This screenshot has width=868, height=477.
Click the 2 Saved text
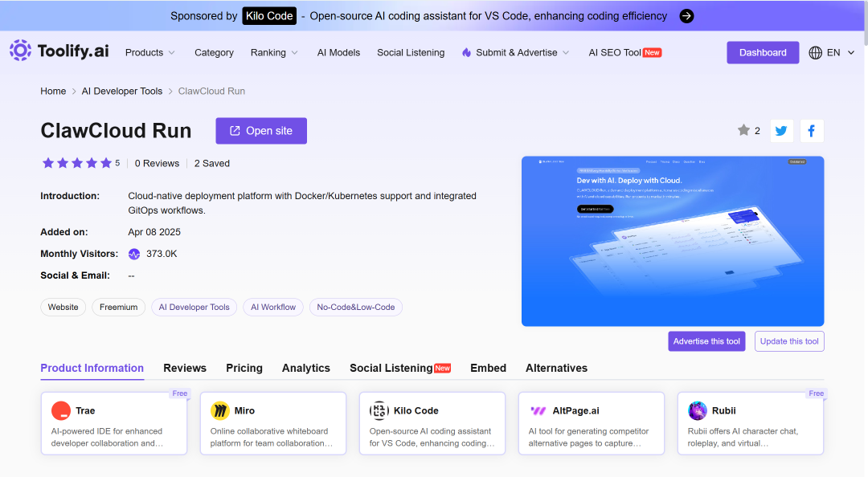212,163
